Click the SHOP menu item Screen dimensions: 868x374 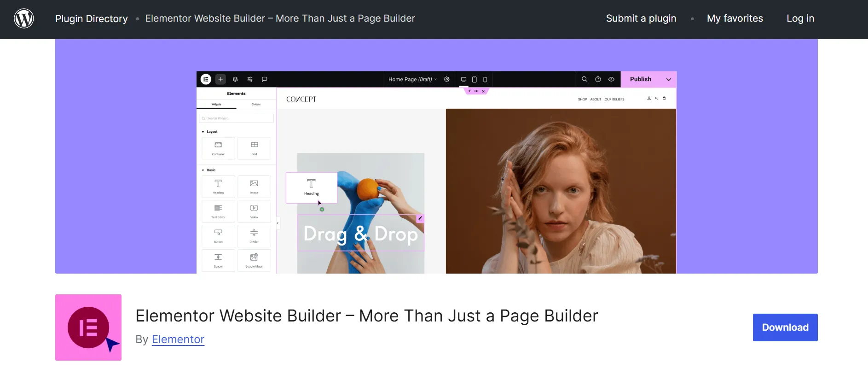(583, 99)
